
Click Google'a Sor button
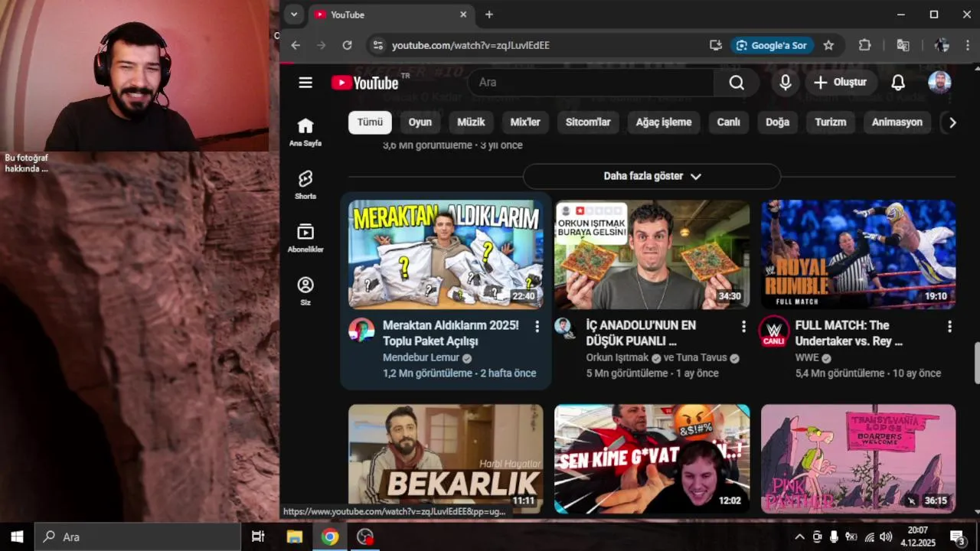[x=772, y=45]
